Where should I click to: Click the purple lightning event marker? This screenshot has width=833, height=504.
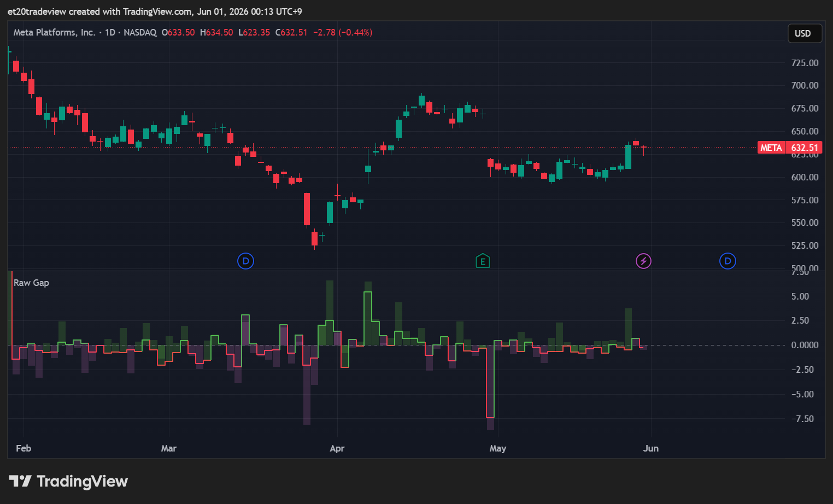643,261
